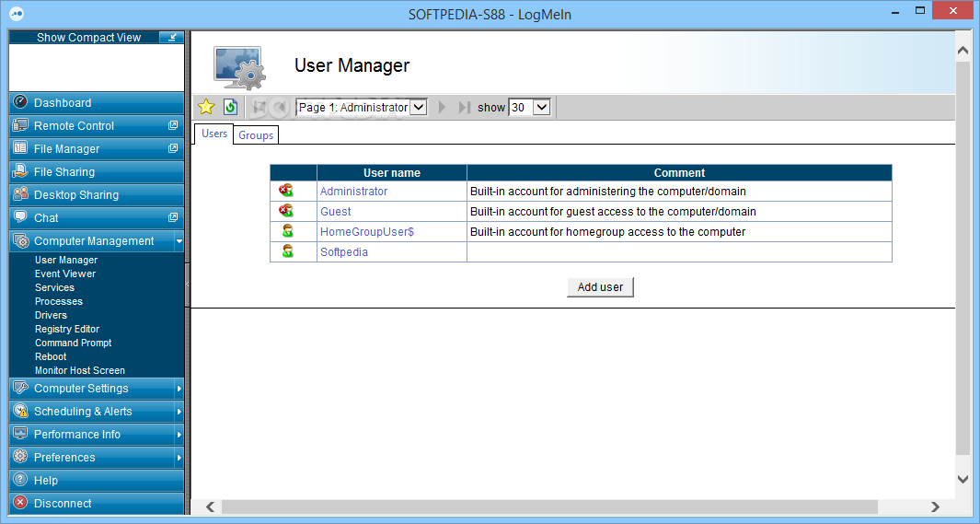
Task: Click the Remote Control monitor icon
Action: 20,125
